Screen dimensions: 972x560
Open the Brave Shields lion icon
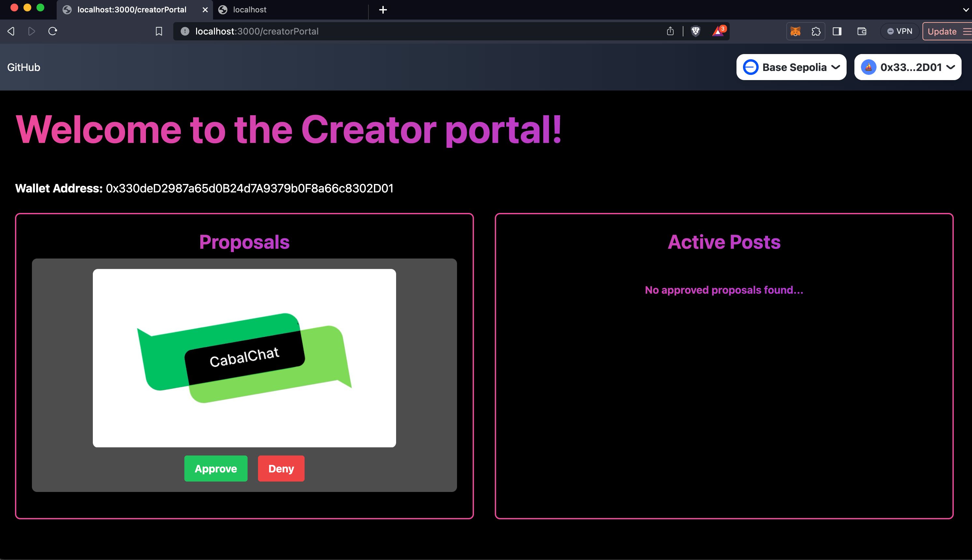tap(696, 31)
